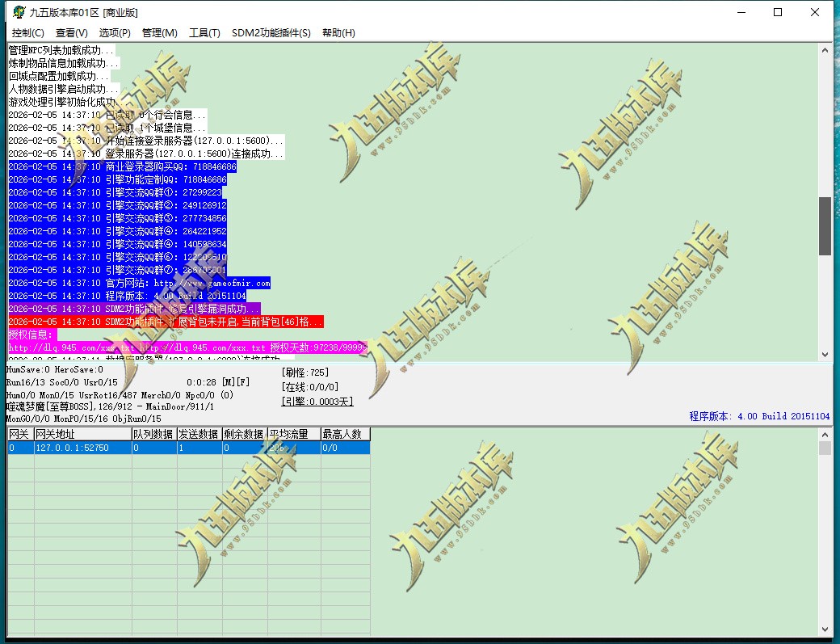Click the 队列数据 column header
The width and height of the screenshot is (840, 644).
[x=154, y=434]
